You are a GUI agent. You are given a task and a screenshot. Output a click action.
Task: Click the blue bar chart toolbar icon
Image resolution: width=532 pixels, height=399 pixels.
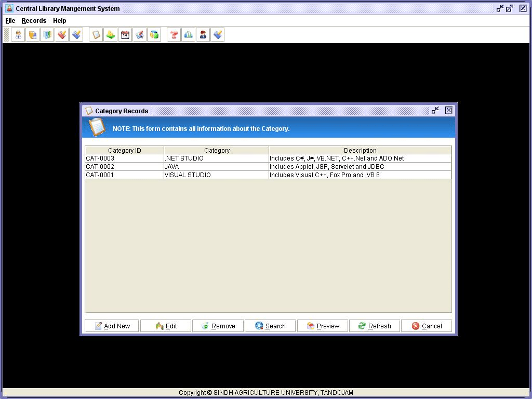(189, 35)
